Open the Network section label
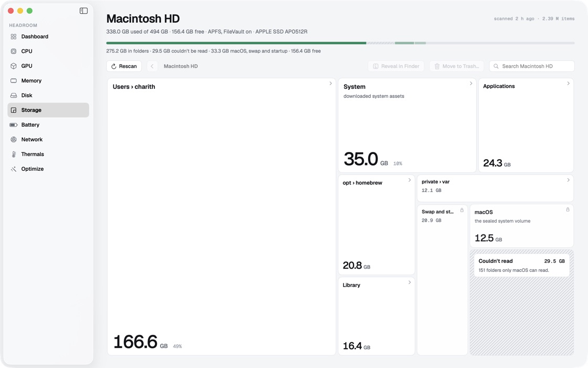 coord(32,139)
